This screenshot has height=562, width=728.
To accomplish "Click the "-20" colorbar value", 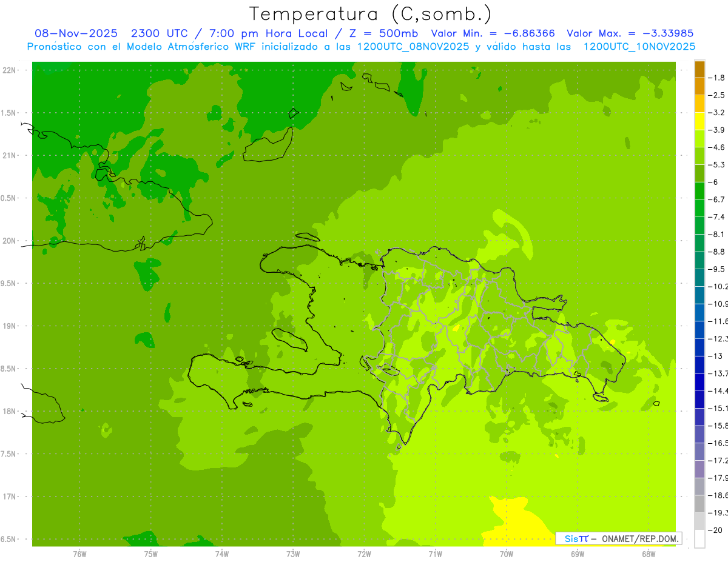I will click(x=716, y=530).
